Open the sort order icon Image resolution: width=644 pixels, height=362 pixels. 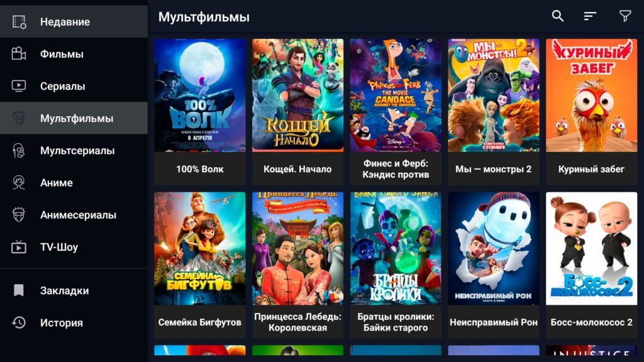(x=590, y=16)
